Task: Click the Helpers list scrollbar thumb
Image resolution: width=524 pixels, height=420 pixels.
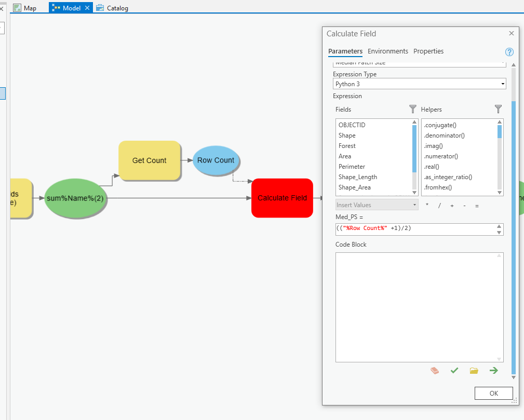Action: pyautogui.click(x=500, y=131)
